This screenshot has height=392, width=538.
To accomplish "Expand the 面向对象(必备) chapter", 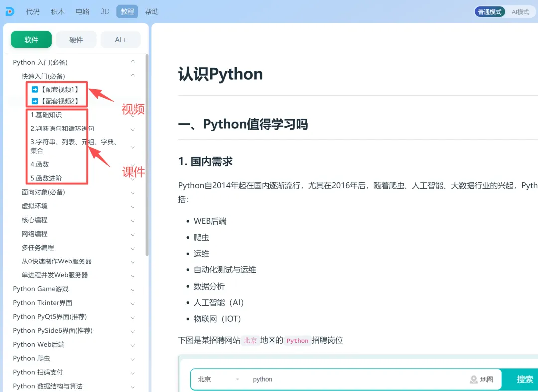I will click(x=133, y=193).
